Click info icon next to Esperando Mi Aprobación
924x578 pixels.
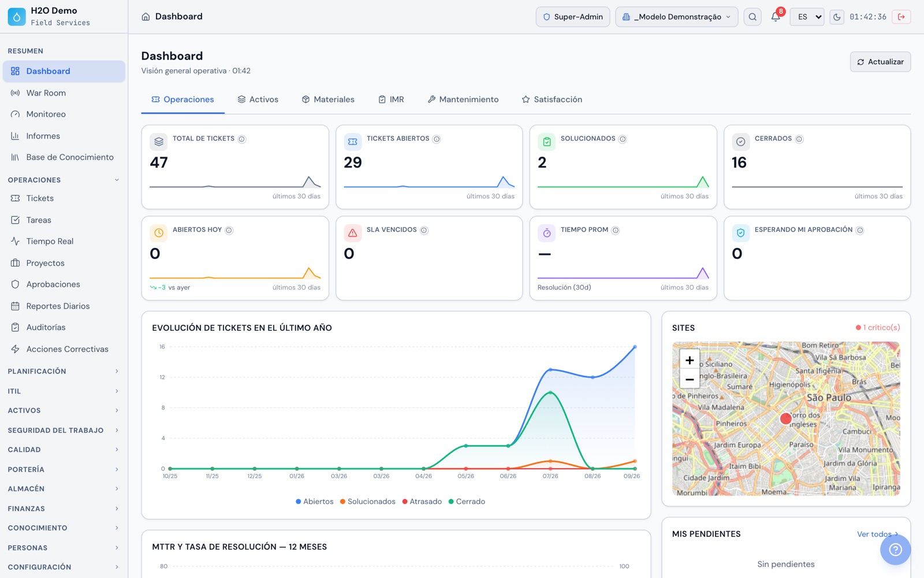(x=860, y=231)
